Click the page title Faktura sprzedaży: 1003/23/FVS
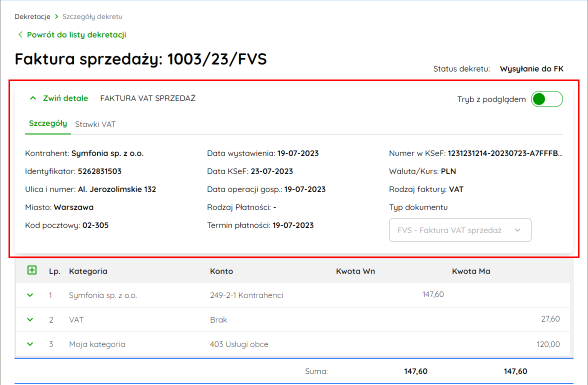The height and width of the screenshot is (385, 588). tap(140, 59)
